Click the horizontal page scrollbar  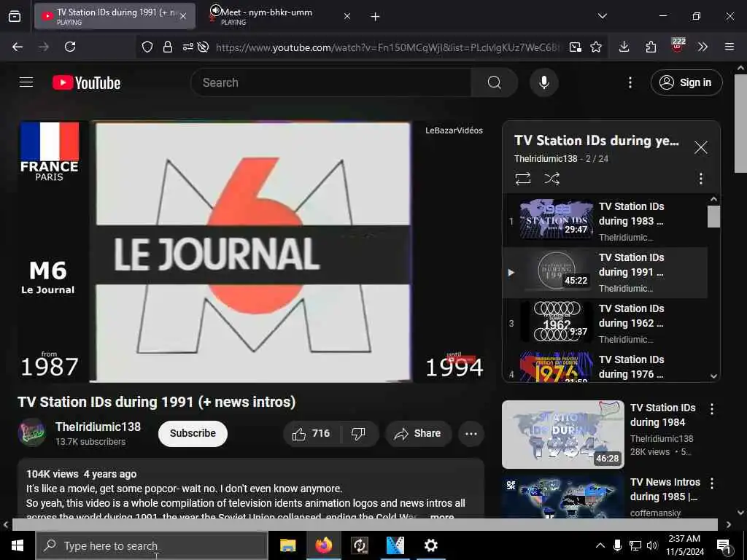[365, 524]
